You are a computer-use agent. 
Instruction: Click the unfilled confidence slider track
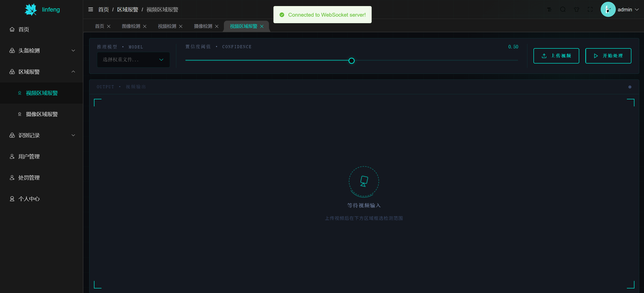(436, 61)
